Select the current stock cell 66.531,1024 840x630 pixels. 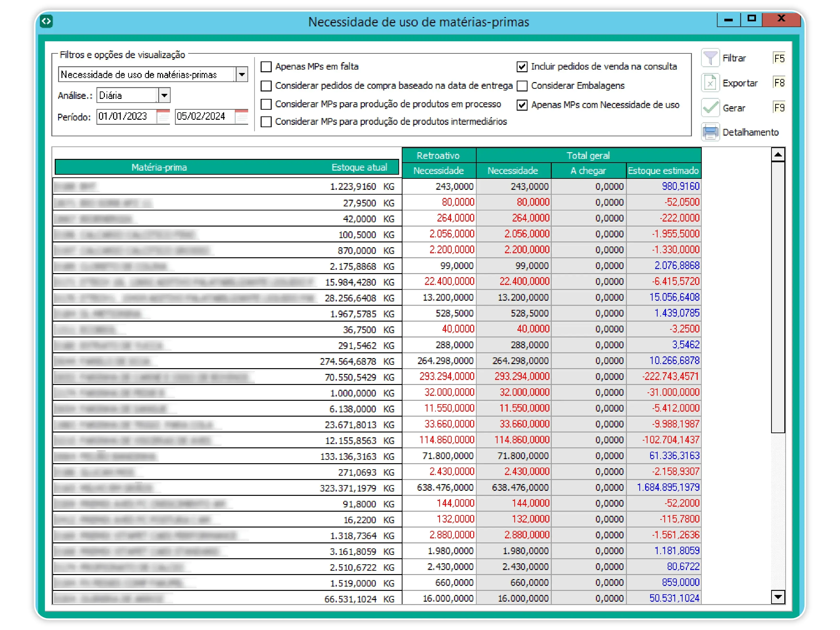[x=350, y=599]
